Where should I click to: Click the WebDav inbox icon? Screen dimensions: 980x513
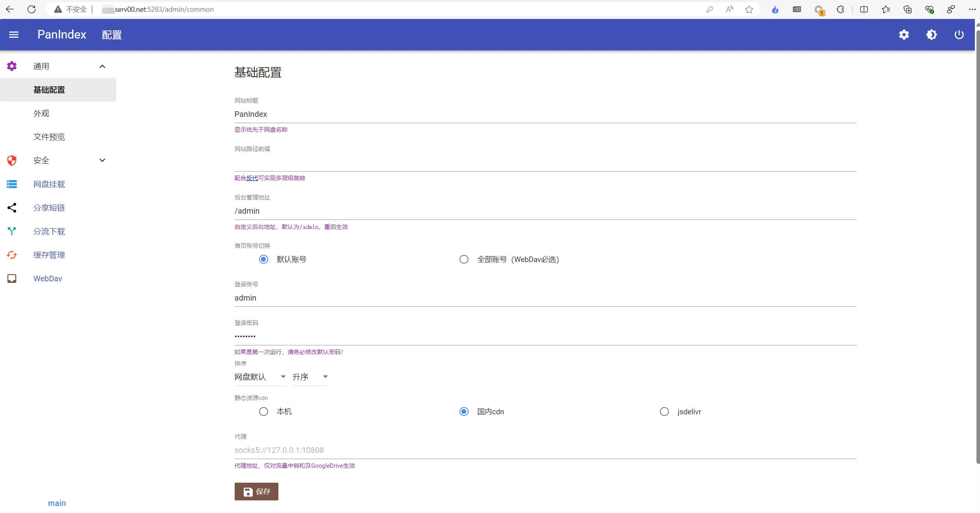click(12, 279)
